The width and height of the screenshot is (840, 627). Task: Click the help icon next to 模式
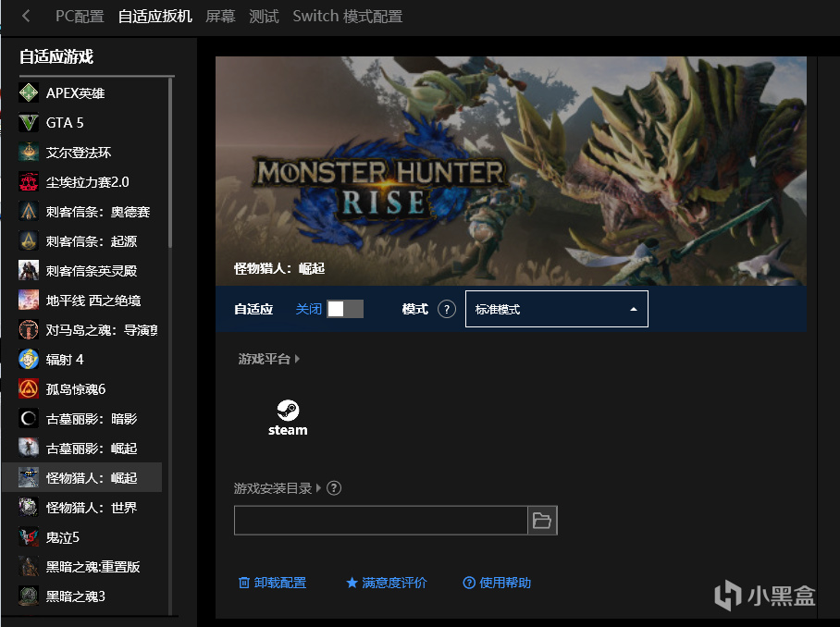[447, 309]
